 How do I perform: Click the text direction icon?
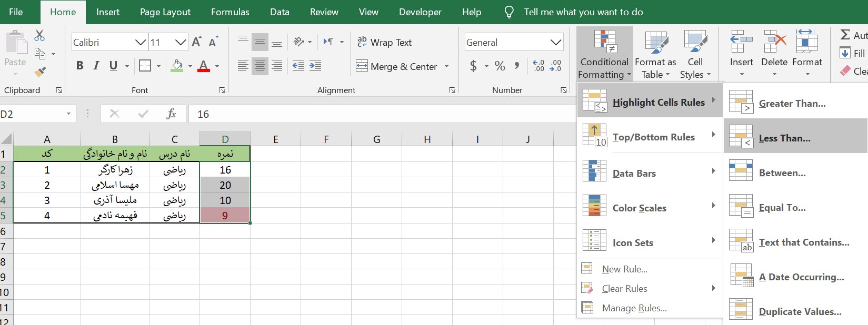[x=328, y=42]
